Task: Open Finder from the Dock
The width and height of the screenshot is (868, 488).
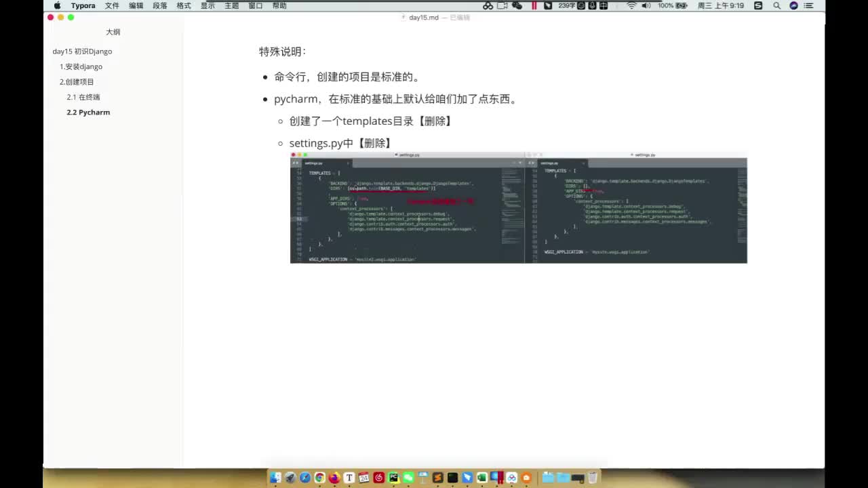Action: [275, 478]
